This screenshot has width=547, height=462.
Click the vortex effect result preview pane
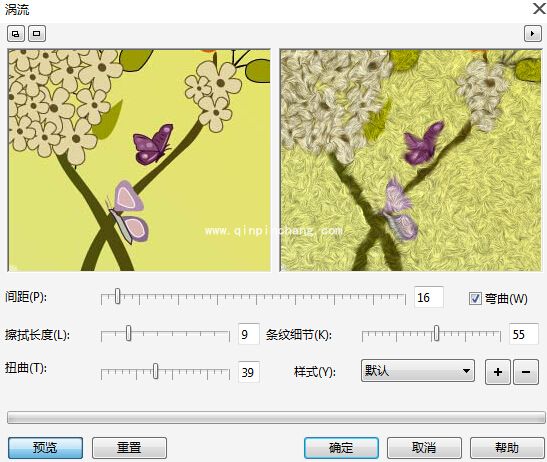[x=411, y=160]
